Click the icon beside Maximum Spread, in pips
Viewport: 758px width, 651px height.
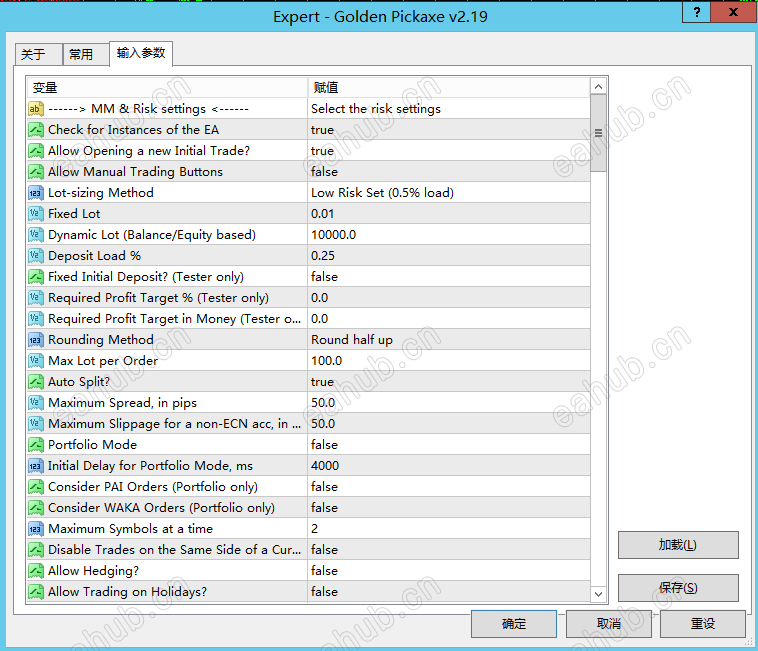(x=36, y=403)
